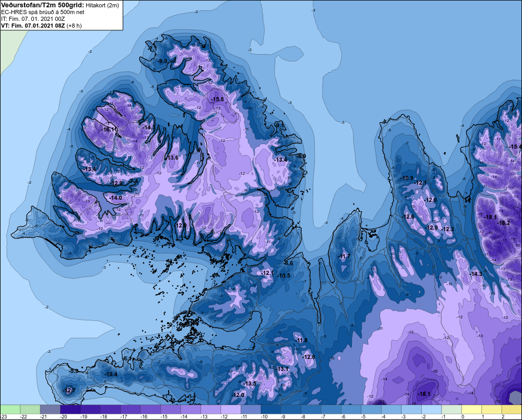Click the 'VT: Fim. 07.01.2021 08Z' text
The image size is (522, 420).
point(33,26)
